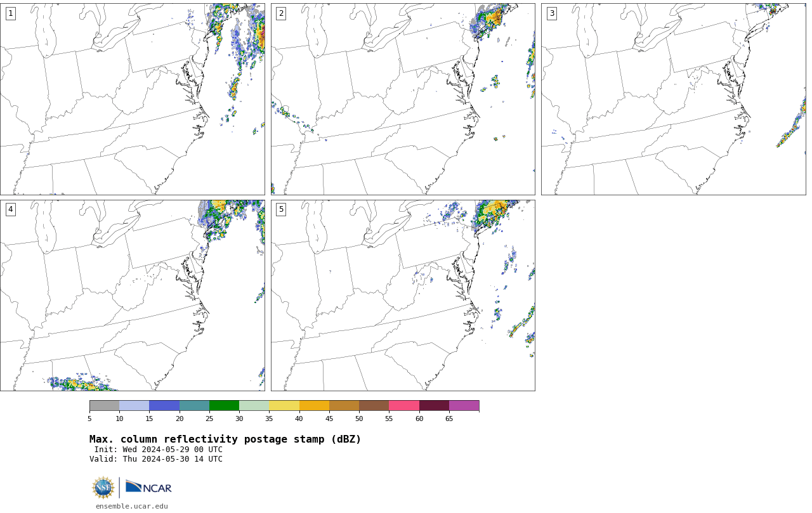Click the colorbar tick label 65
812x513 pixels.
449,419
